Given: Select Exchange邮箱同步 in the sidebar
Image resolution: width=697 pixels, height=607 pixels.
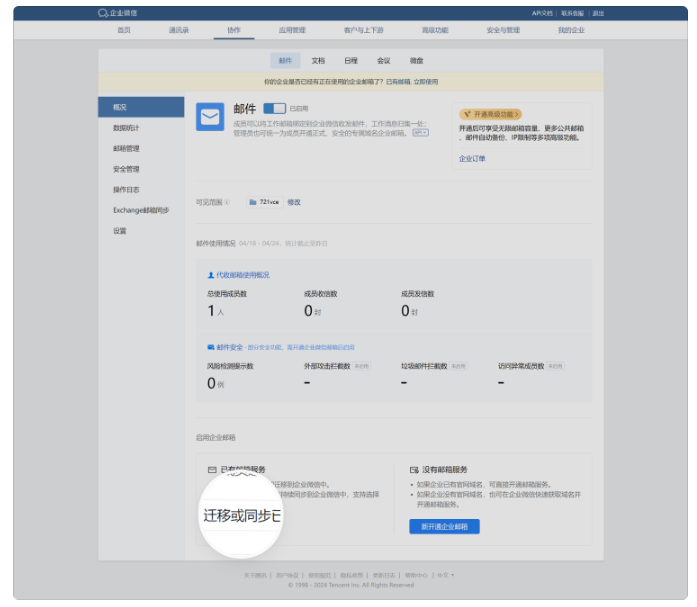Looking at the screenshot, I should pyautogui.click(x=141, y=210).
